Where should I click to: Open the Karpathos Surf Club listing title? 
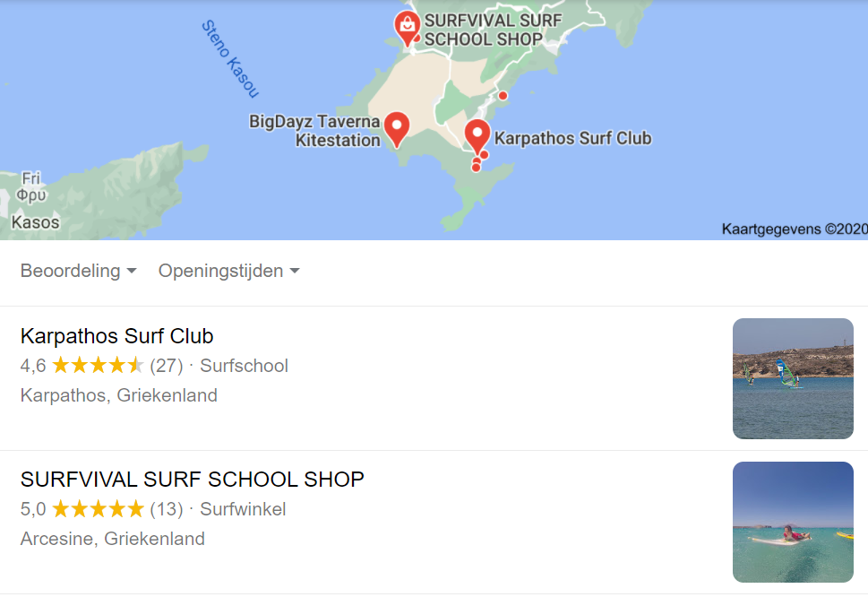coord(116,336)
